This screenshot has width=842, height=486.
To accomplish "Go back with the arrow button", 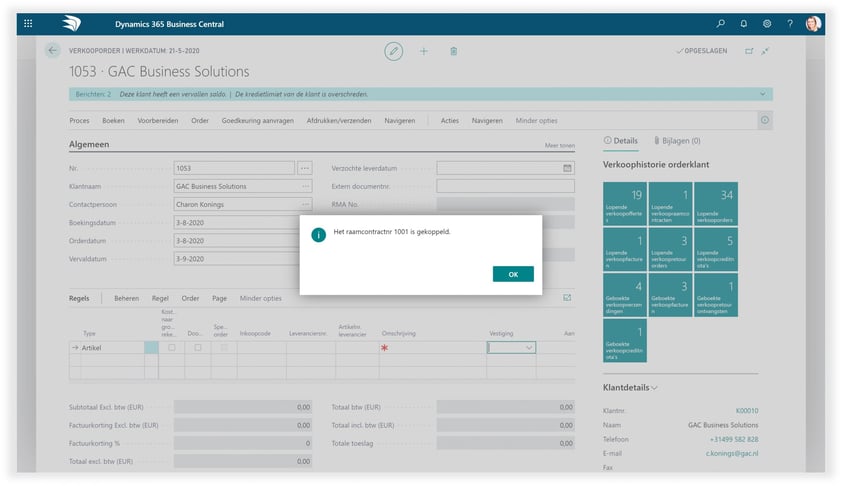I will 52,50.
